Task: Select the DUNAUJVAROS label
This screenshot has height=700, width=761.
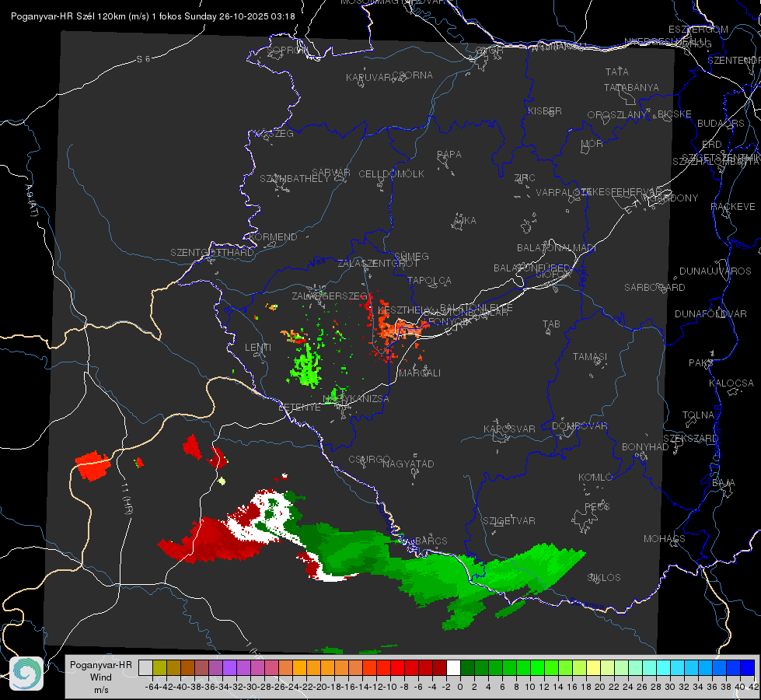Action: [x=715, y=271]
